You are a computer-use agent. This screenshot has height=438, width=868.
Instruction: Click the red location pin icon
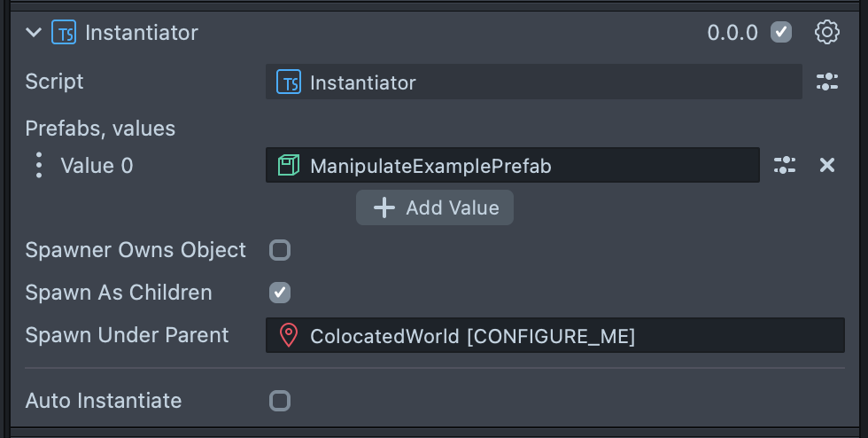(289, 336)
